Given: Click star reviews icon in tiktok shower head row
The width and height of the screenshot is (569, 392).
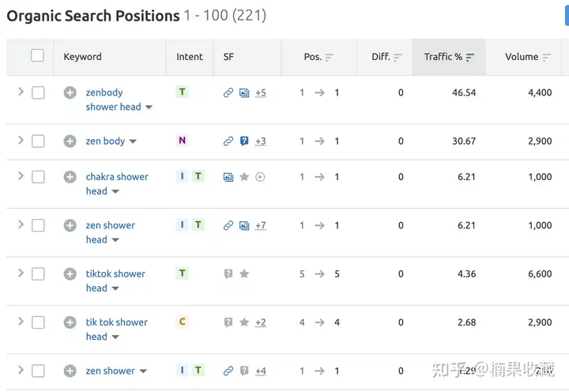Looking at the screenshot, I should pos(244,273).
